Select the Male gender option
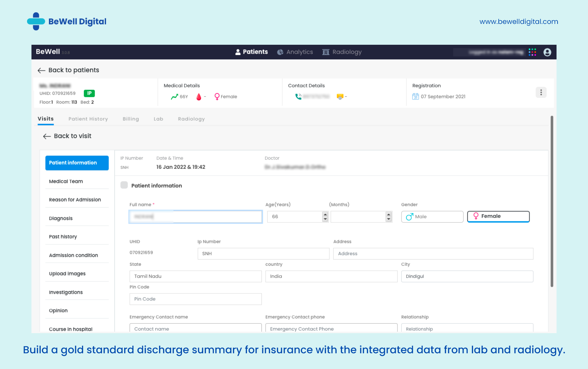The height and width of the screenshot is (369, 588). point(432,216)
